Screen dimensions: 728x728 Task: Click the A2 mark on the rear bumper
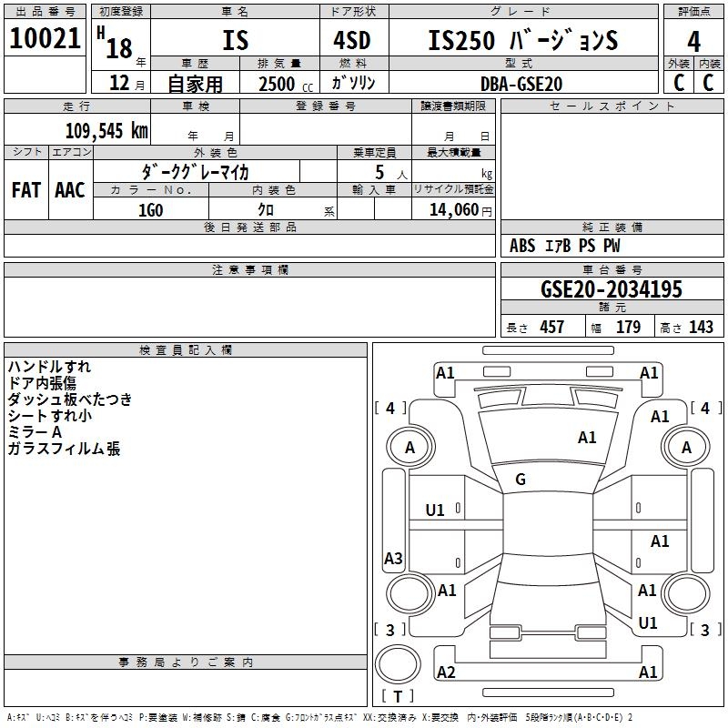[x=446, y=672]
